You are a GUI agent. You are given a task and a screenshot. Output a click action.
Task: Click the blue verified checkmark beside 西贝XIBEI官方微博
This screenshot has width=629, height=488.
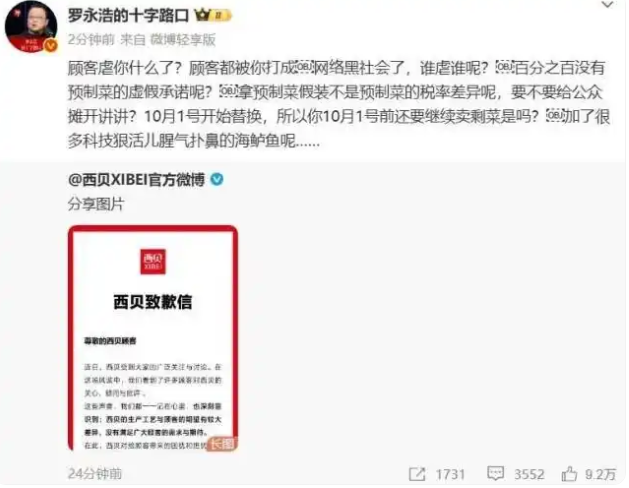click(217, 179)
